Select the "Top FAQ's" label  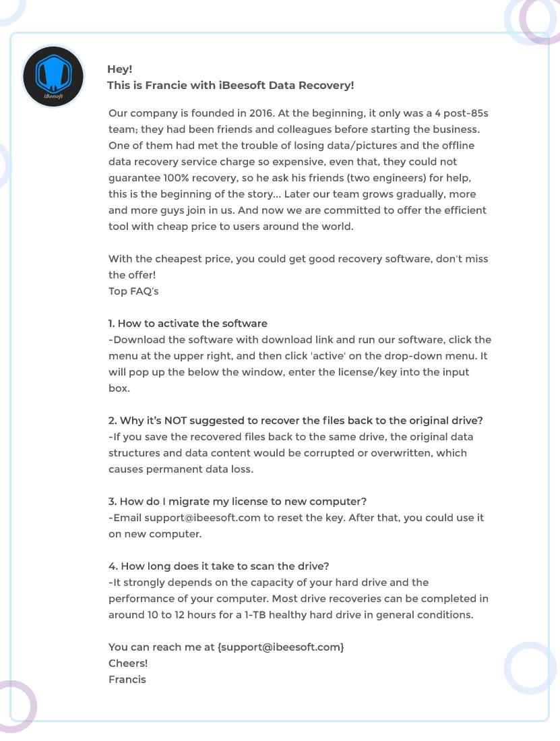pyautogui.click(x=133, y=291)
